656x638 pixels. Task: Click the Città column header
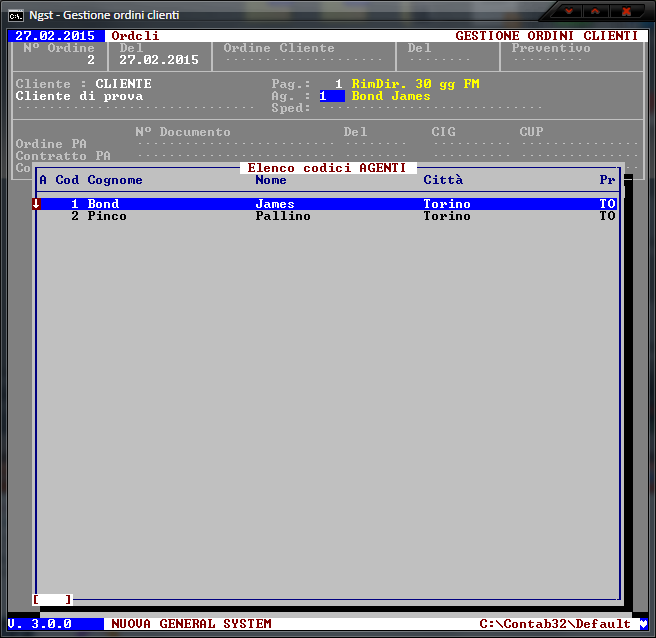(x=443, y=180)
